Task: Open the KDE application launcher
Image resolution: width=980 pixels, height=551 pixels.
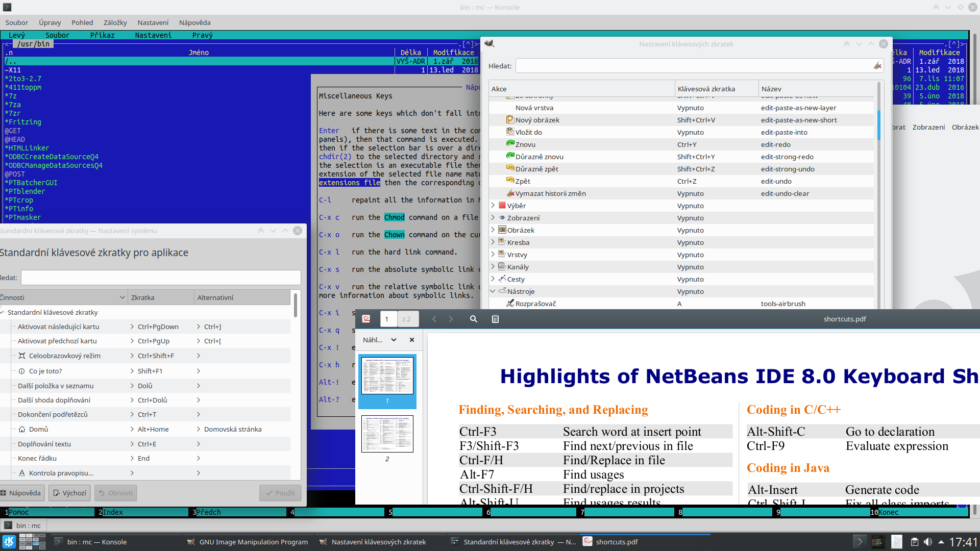Action: pos(9,542)
